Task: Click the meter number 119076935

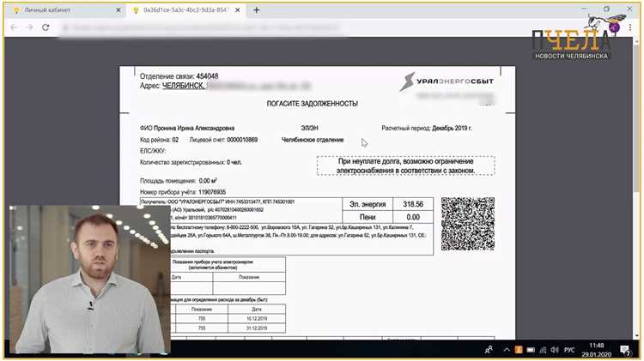Action: click(212, 192)
